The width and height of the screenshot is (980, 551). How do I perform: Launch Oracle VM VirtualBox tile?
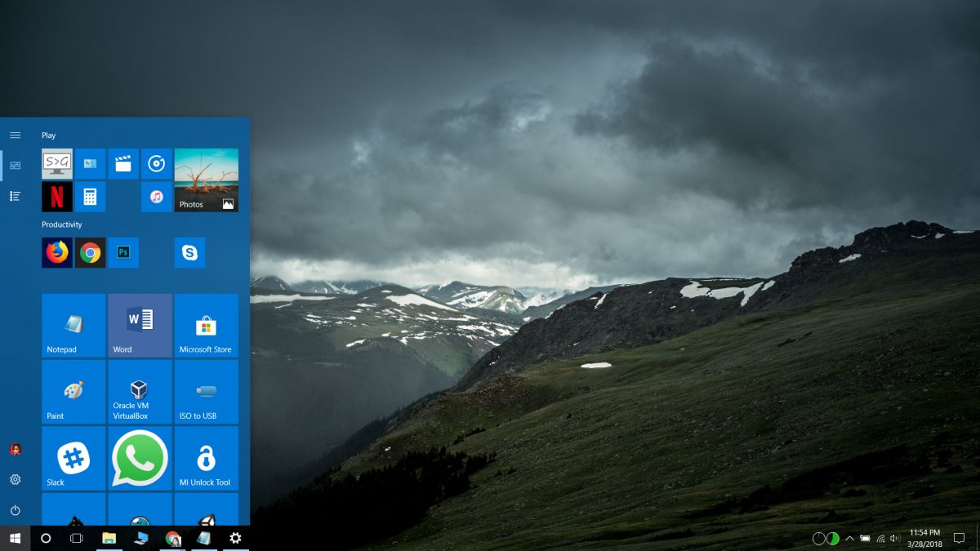[x=140, y=392]
